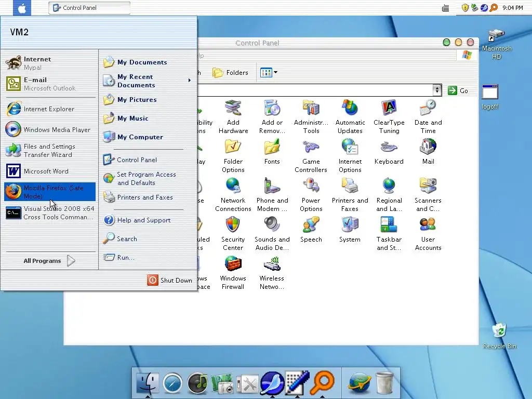The height and width of the screenshot is (399, 532).
Task: Open Sounds and Audio Devices icon
Action: (x=272, y=234)
